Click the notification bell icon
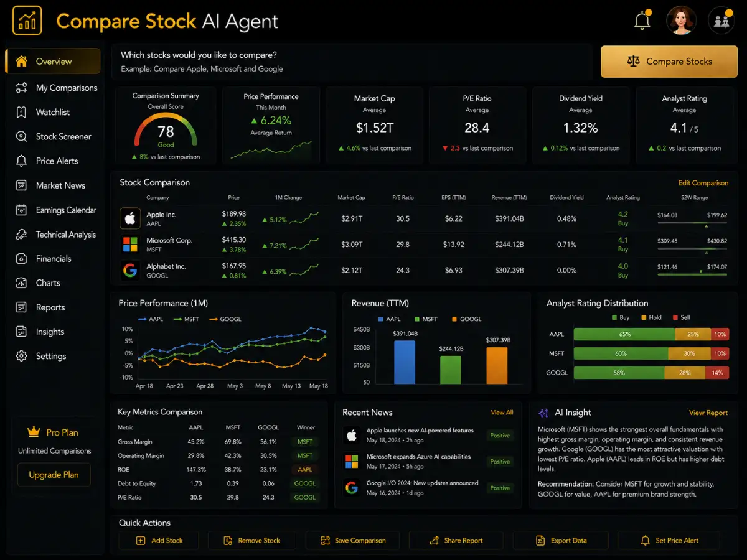The width and height of the screenshot is (747, 560). [x=642, y=21]
